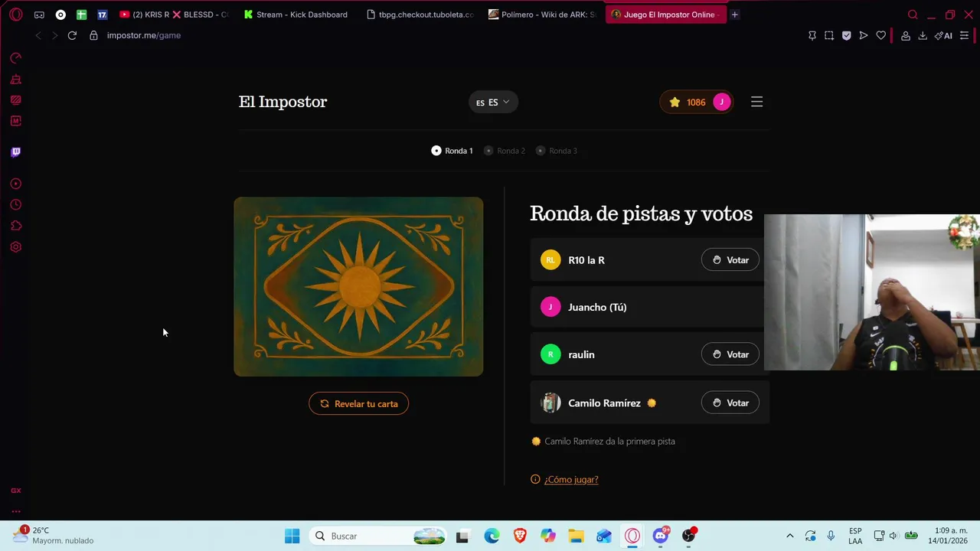The height and width of the screenshot is (551, 980).
Task: Open history clock icon in sidebar
Action: coord(15,205)
